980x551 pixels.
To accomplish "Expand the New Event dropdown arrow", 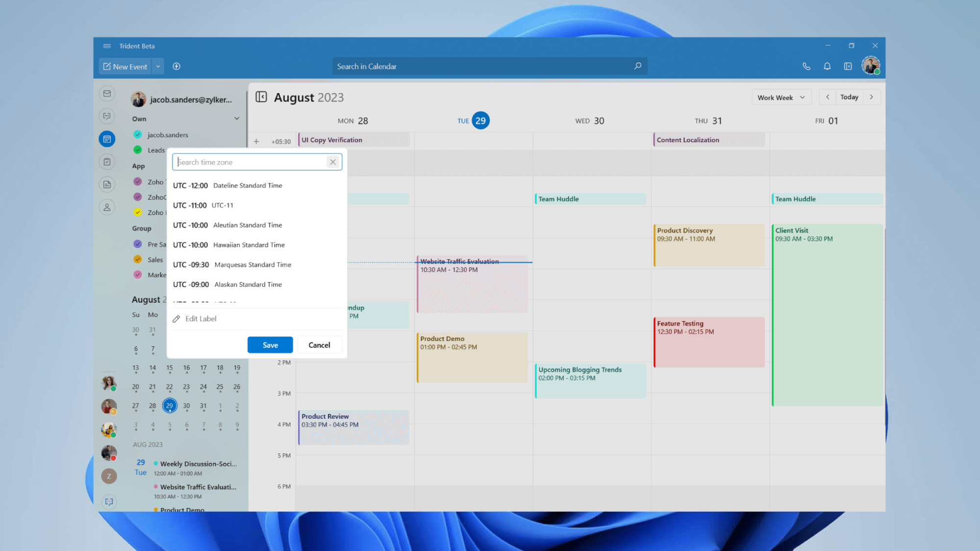I will [x=158, y=67].
